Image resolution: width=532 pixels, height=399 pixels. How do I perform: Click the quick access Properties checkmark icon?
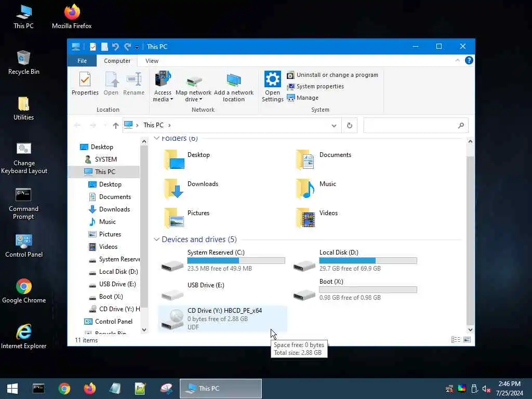pos(92,46)
